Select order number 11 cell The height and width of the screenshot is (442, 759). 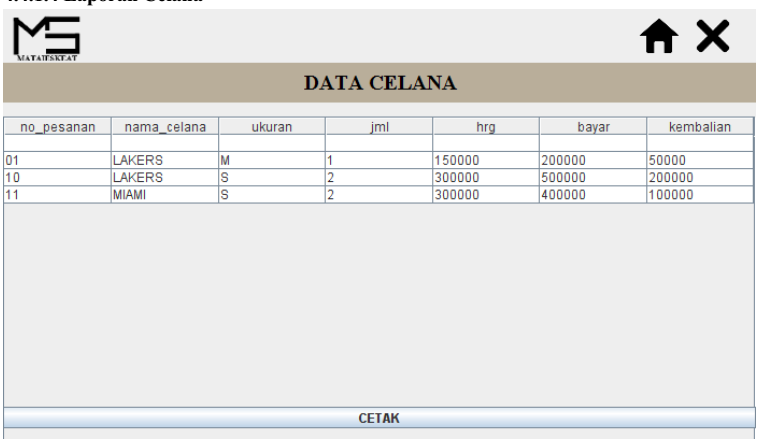[58, 195]
